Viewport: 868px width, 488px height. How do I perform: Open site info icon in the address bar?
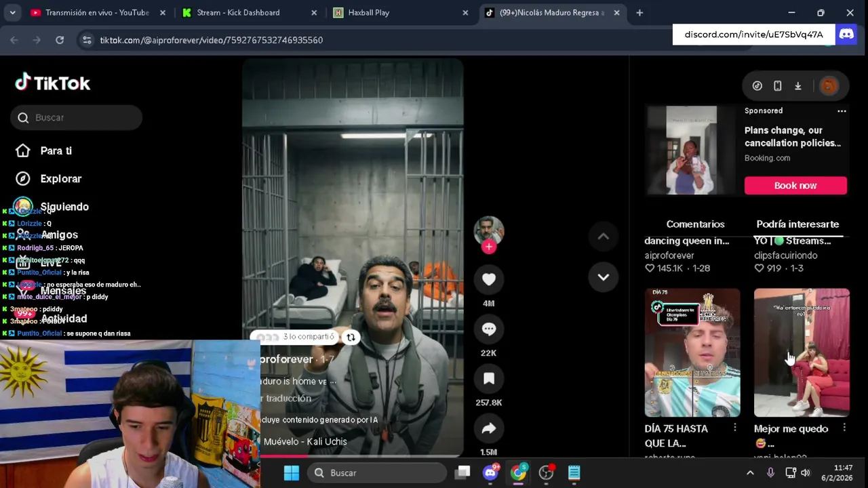pyautogui.click(x=87, y=40)
